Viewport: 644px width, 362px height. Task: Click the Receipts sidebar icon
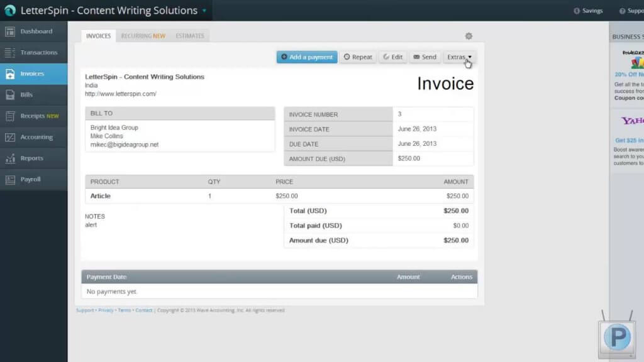10,116
